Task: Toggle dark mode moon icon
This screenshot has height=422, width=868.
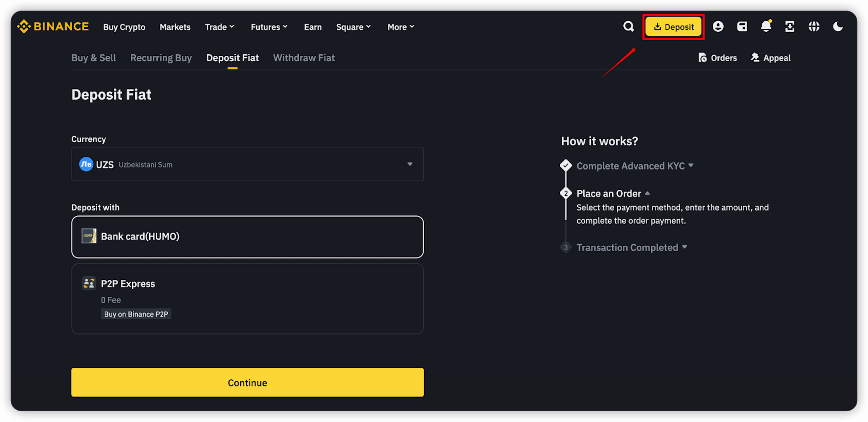Action: point(838,27)
